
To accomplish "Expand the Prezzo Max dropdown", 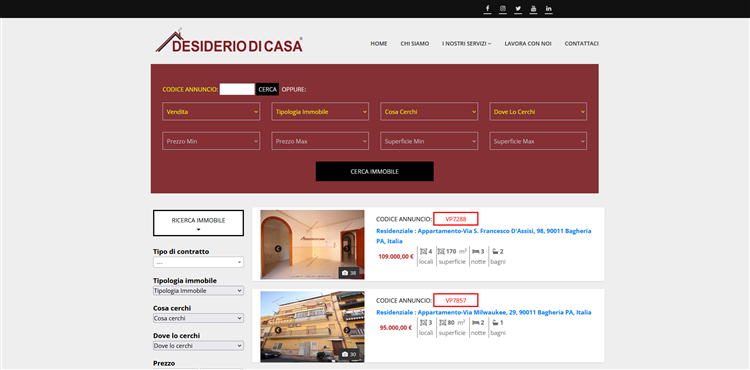I will (320, 141).
